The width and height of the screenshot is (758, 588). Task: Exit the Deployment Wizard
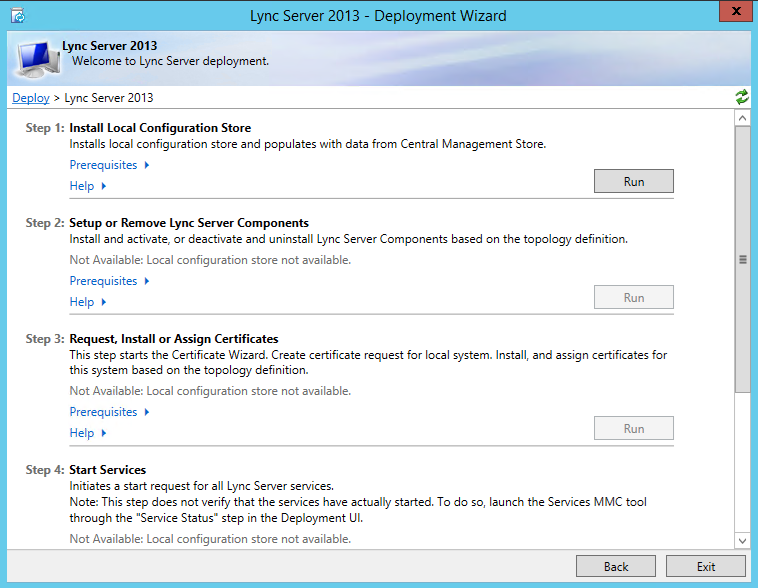pos(706,566)
